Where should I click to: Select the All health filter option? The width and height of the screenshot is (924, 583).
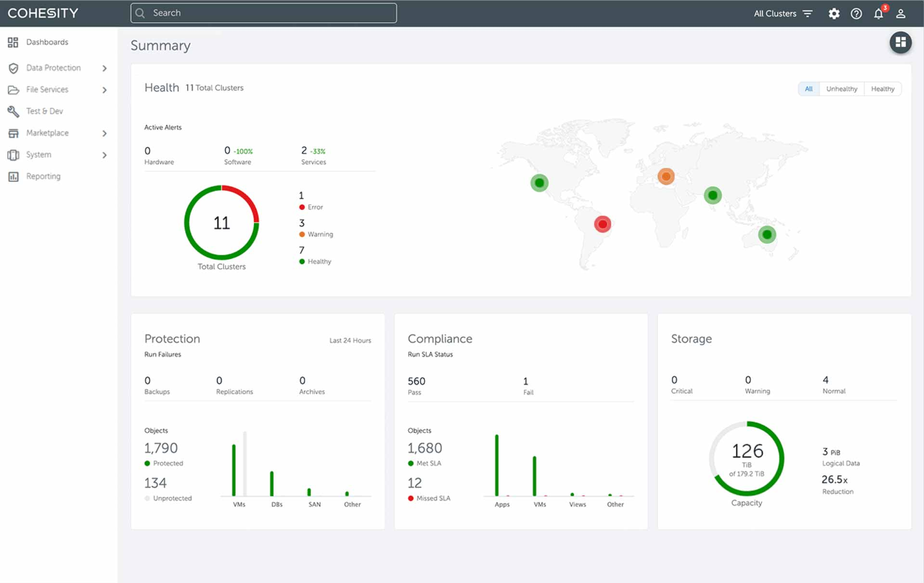point(808,89)
